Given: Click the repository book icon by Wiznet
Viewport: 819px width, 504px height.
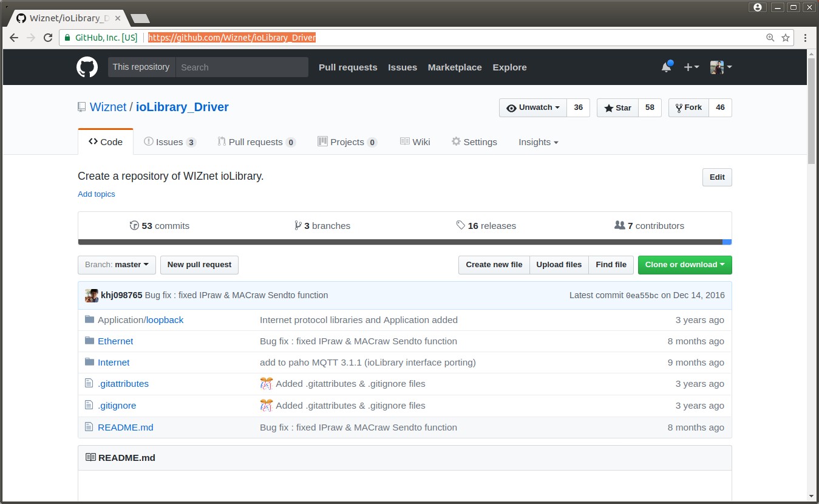Looking at the screenshot, I should [x=82, y=107].
